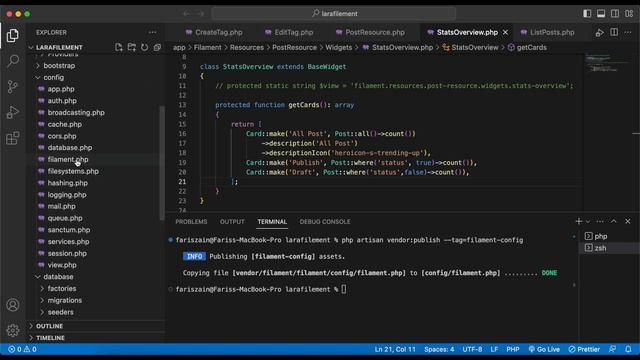The image size is (640, 360).
Task: Open the customize layout icon
Action: (x=629, y=13)
